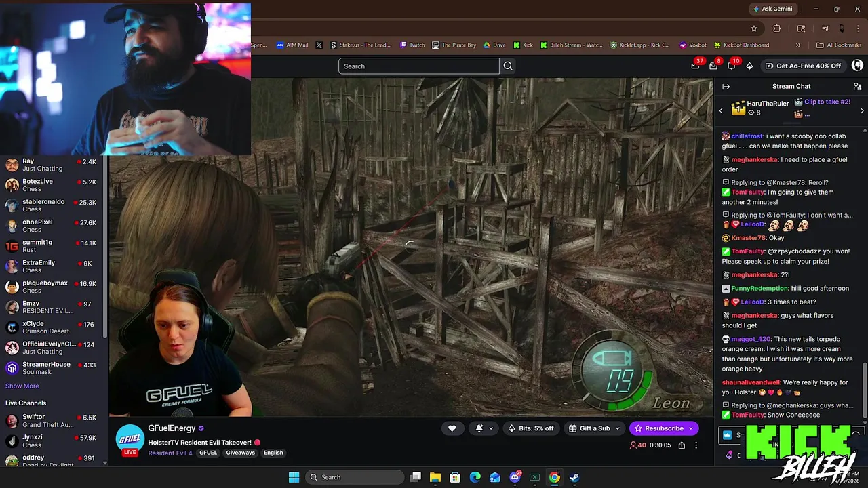Open Microsoft Store from taskbar
This screenshot has height=488, width=868.
(x=455, y=477)
